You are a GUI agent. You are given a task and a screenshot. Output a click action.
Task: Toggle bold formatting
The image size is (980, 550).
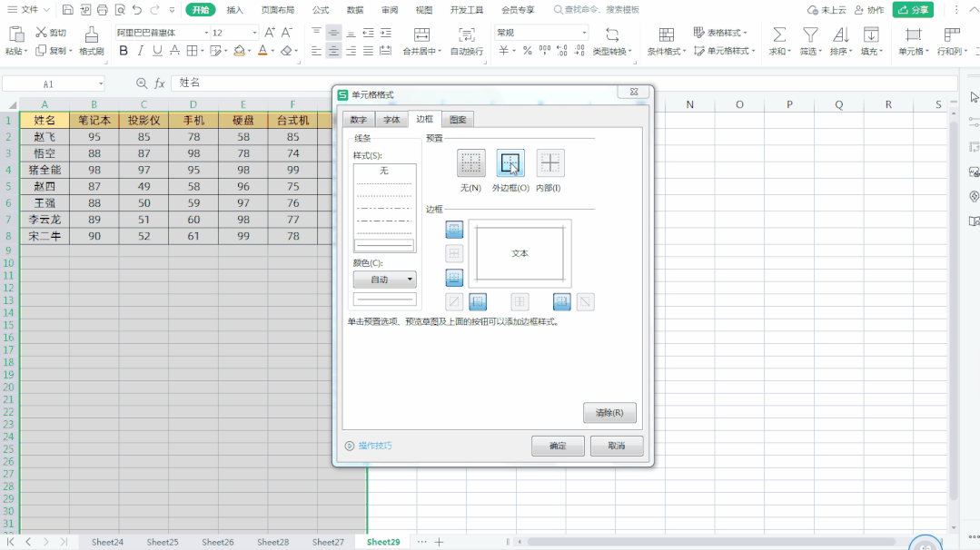tap(124, 51)
